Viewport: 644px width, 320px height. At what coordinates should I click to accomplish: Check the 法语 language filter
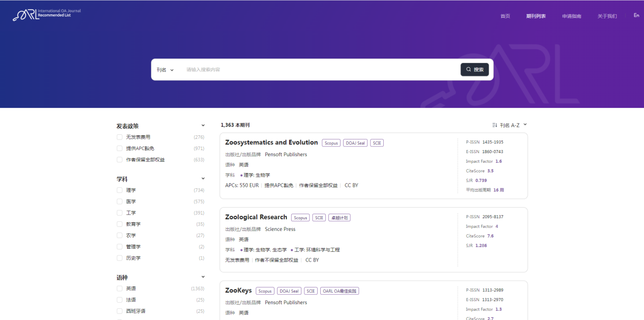pyautogui.click(x=120, y=300)
